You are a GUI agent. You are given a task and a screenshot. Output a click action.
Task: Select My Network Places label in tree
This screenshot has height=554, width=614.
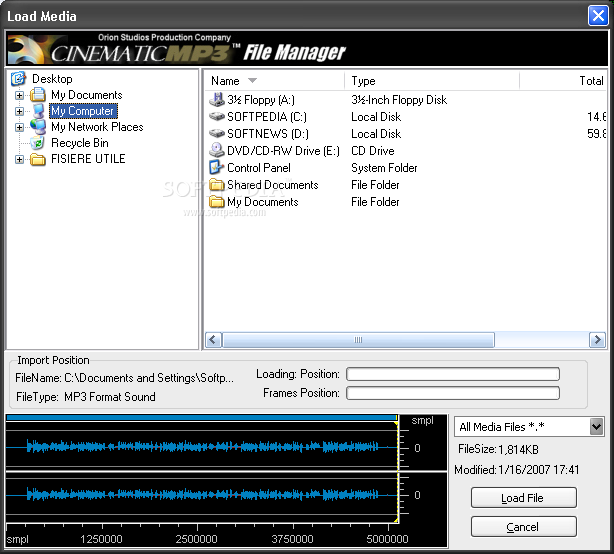[98, 127]
